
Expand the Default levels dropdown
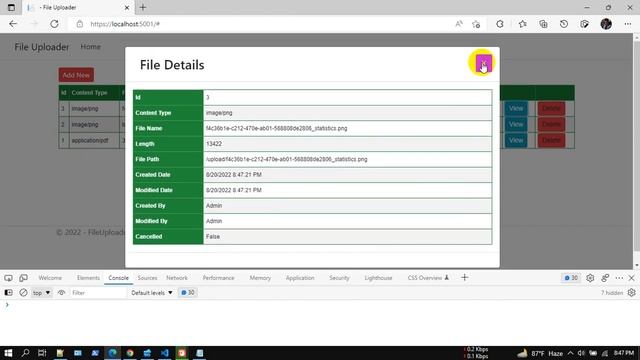point(152,293)
